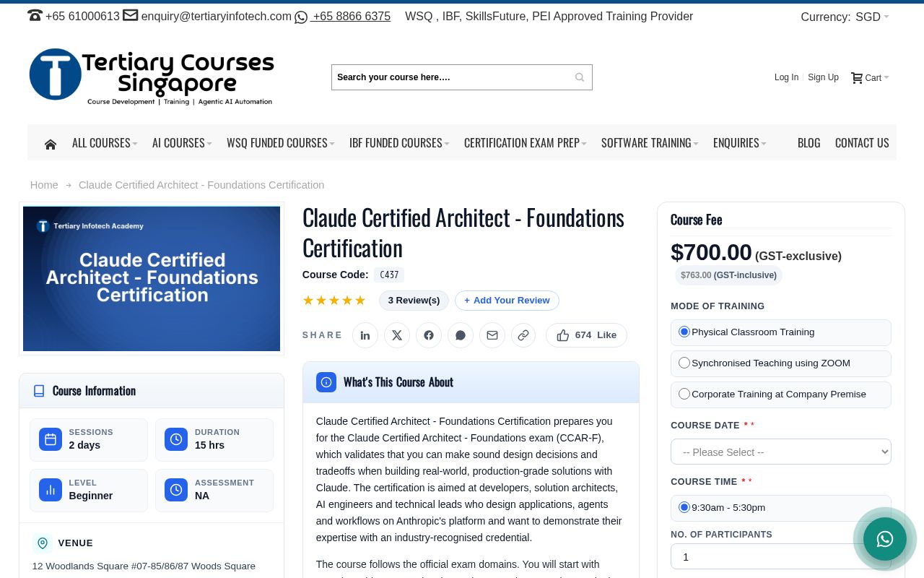Open the WhatsApp floating chat button
The height and width of the screenshot is (578, 924).
tap(885, 539)
